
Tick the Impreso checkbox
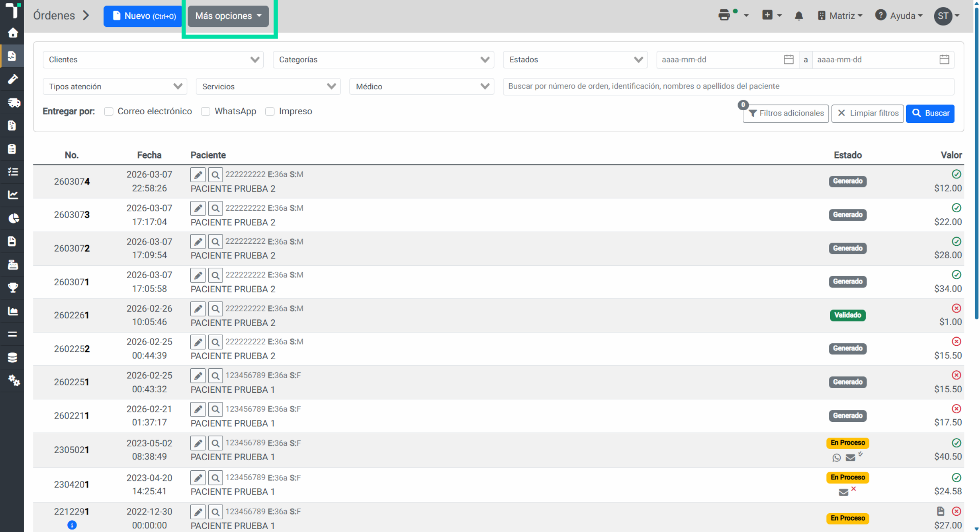tap(270, 111)
